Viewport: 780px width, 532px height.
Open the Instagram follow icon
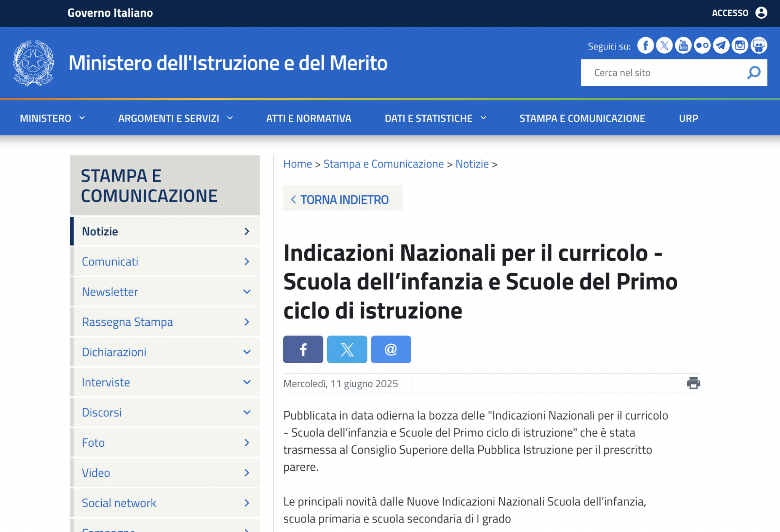(x=740, y=46)
